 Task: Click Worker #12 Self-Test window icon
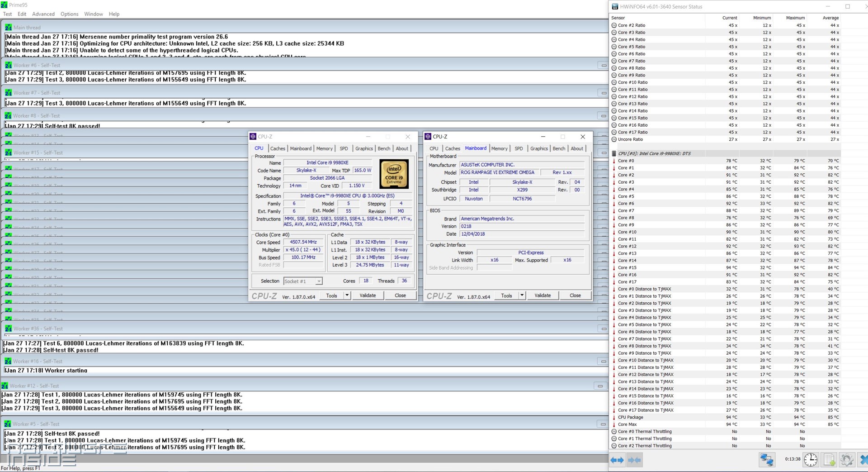[x=5, y=386]
